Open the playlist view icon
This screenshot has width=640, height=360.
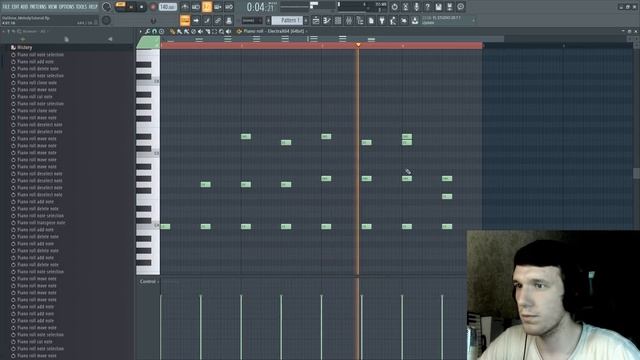[x=316, y=20]
